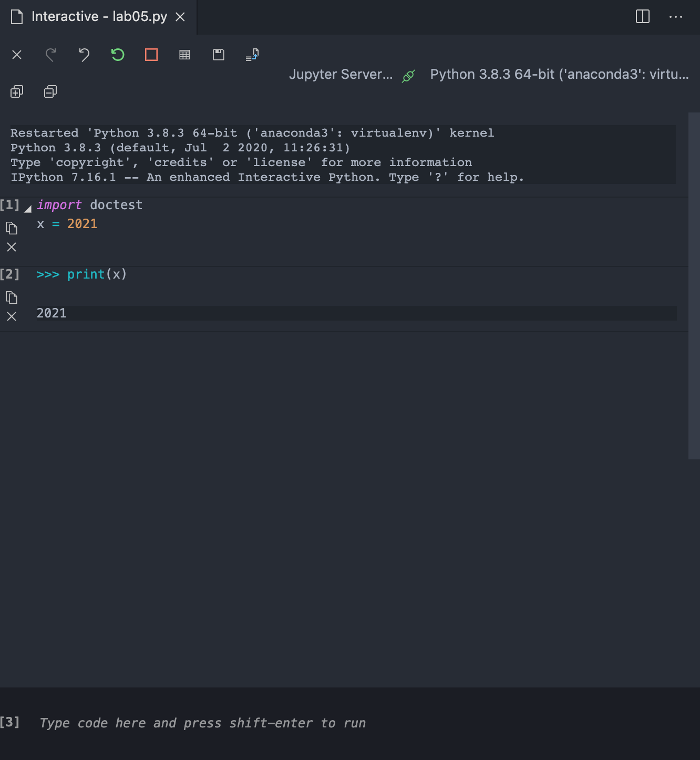The image size is (700, 760).
Task: Interrupt the running kernel
Action: (x=151, y=55)
